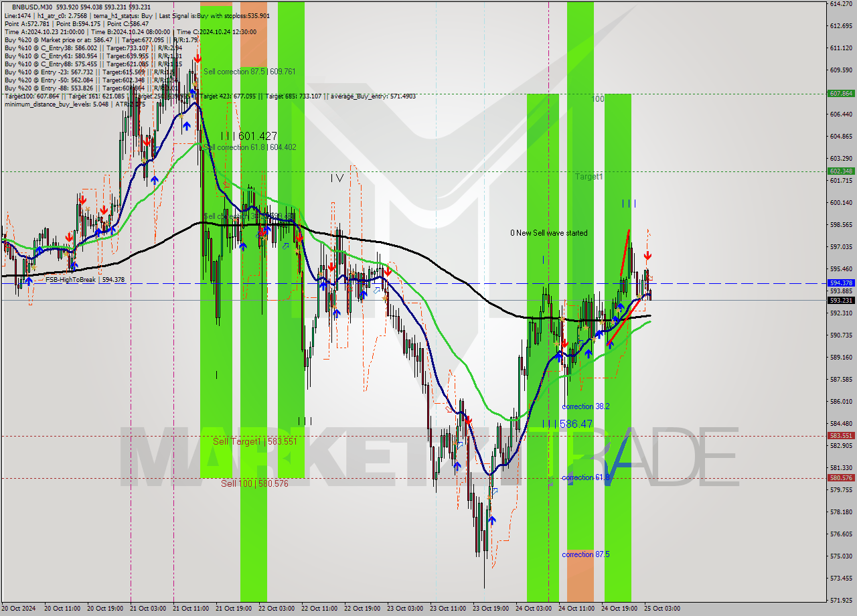Click the '23 Oct 19:00' time label
The width and height of the screenshot is (857, 616).
pyautogui.click(x=490, y=609)
